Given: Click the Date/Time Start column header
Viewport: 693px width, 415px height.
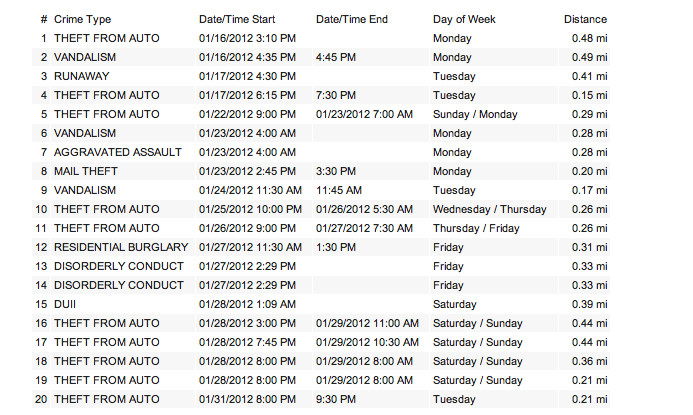Looking at the screenshot, I should coord(236,19).
